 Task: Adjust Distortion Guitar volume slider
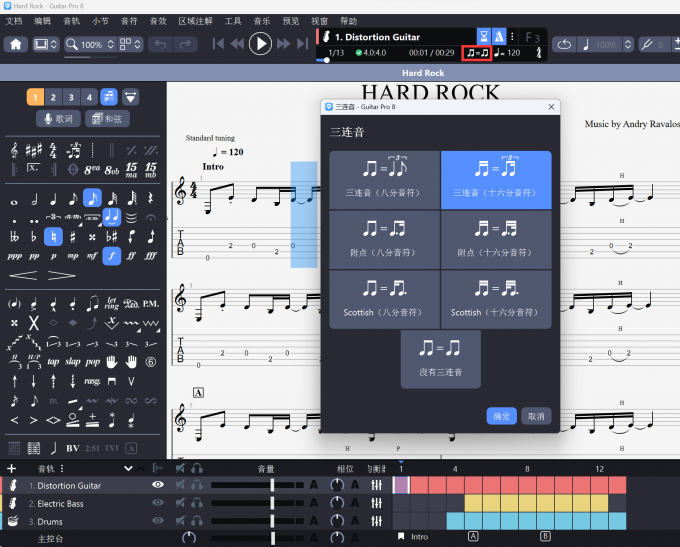(272, 485)
